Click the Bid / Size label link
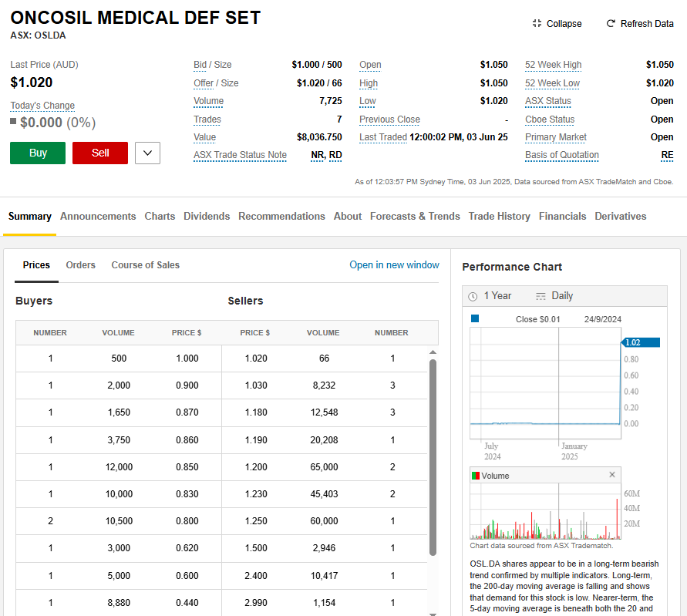 213,65
